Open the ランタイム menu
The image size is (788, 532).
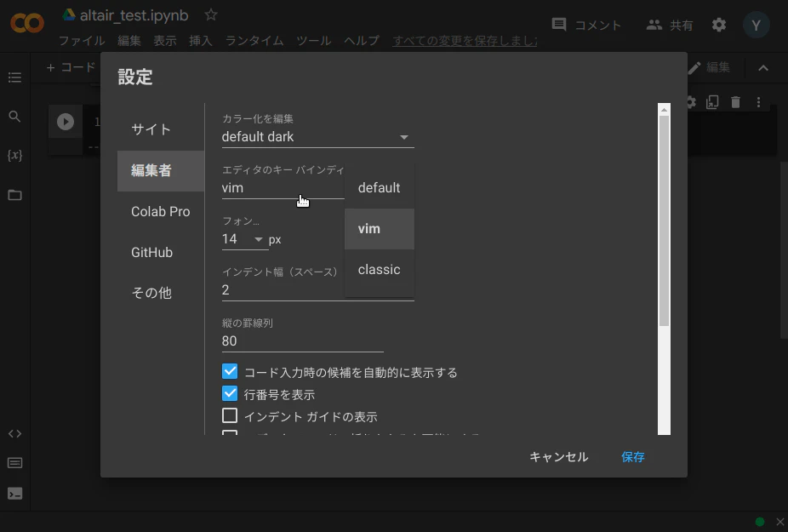(254, 41)
